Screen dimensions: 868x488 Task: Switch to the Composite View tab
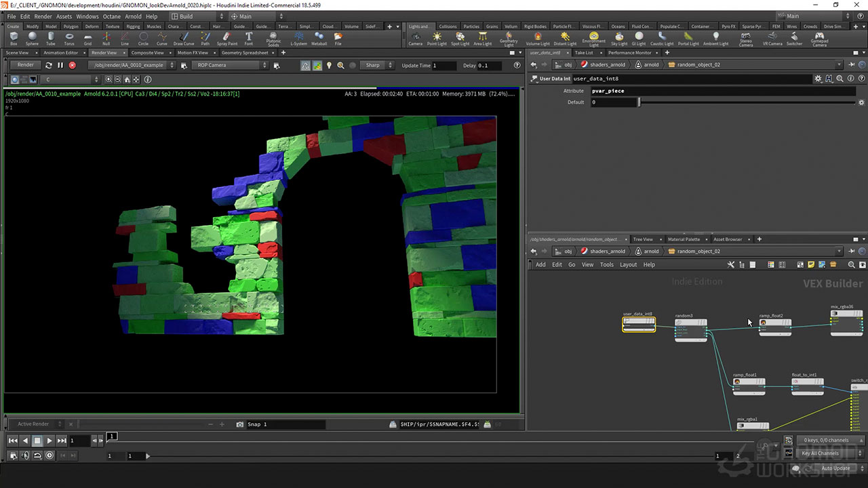[147, 52]
